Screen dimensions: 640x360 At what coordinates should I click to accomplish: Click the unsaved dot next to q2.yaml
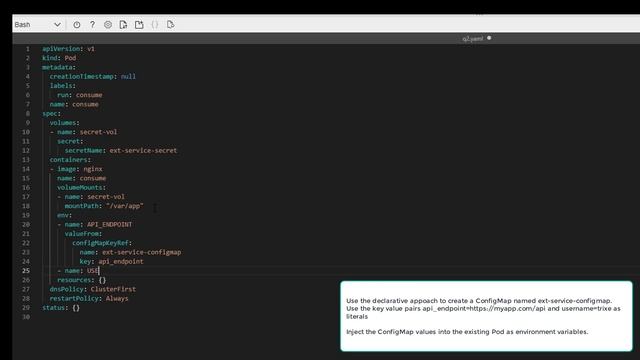[x=489, y=38]
